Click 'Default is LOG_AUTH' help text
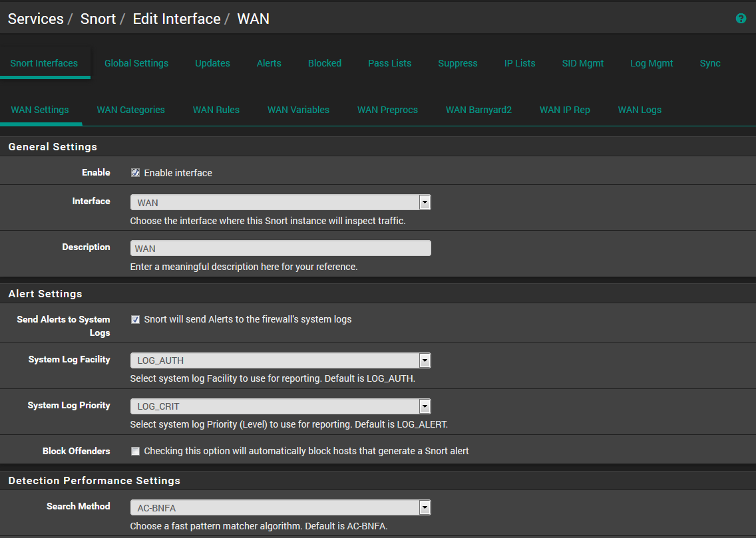 [370, 378]
